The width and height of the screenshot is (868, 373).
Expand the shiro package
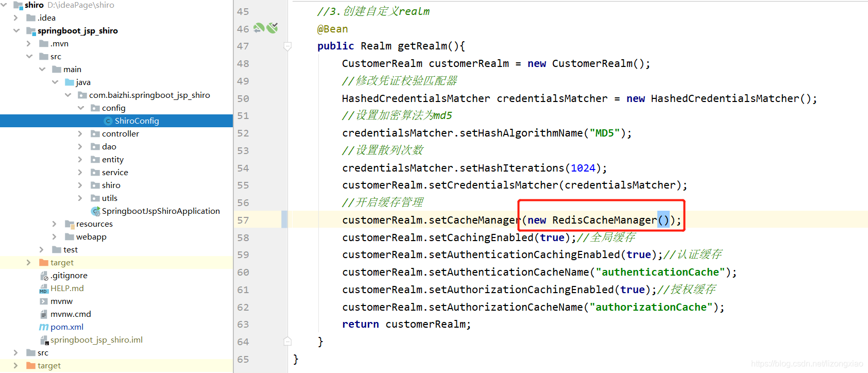tap(80, 185)
